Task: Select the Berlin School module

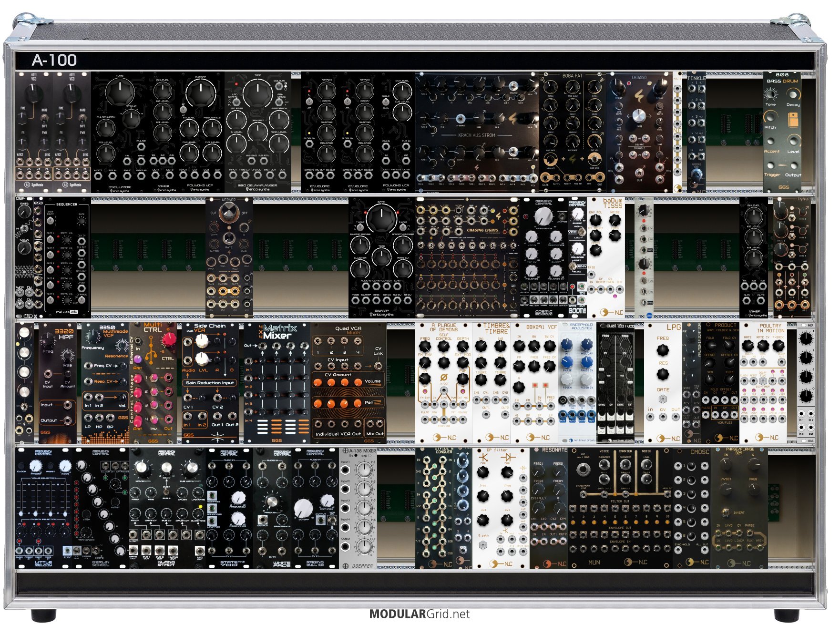Action: click(x=101, y=509)
